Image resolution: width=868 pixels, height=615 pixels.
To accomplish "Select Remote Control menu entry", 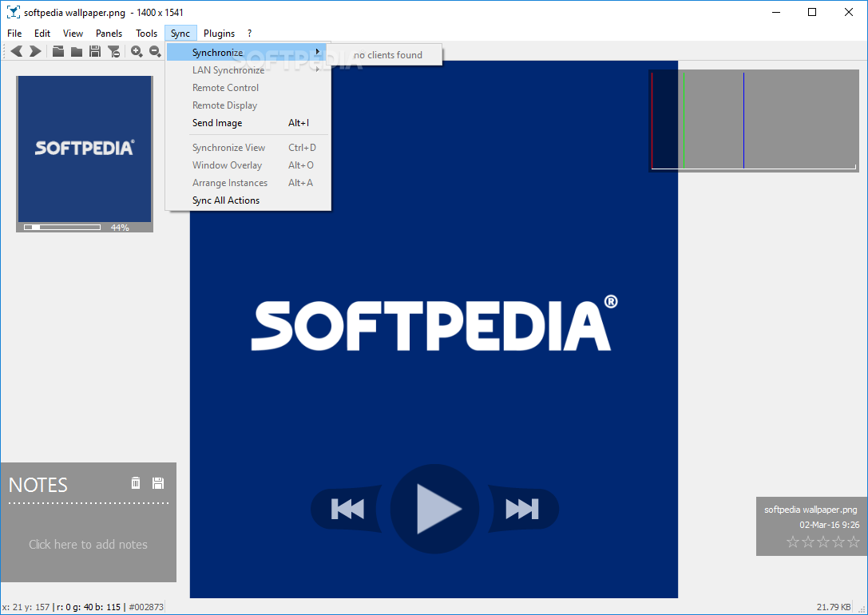I will tap(247, 88).
